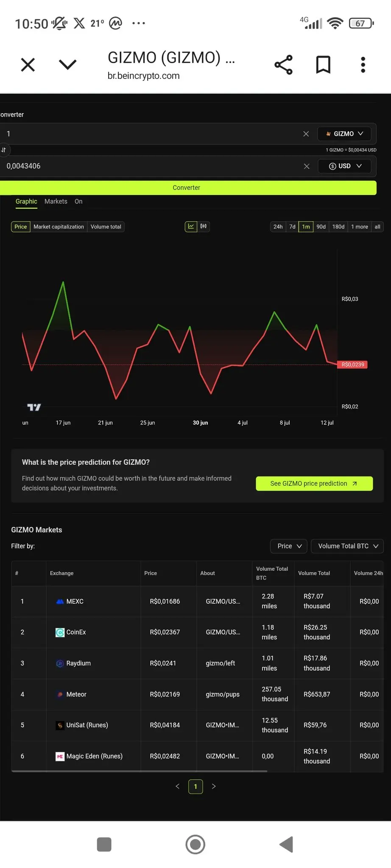The height and width of the screenshot is (868, 391).
Task: Switch to the Markets tab
Action: click(56, 201)
